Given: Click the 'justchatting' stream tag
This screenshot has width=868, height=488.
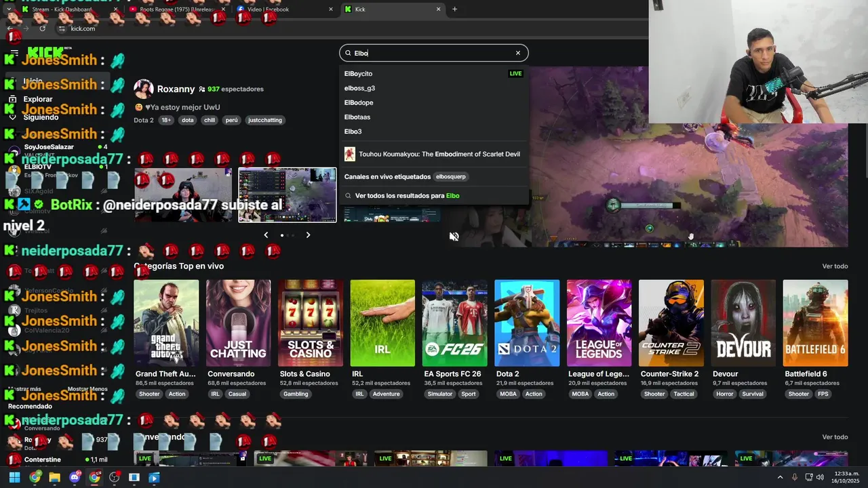Looking at the screenshot, I should (x=265, y=120).
